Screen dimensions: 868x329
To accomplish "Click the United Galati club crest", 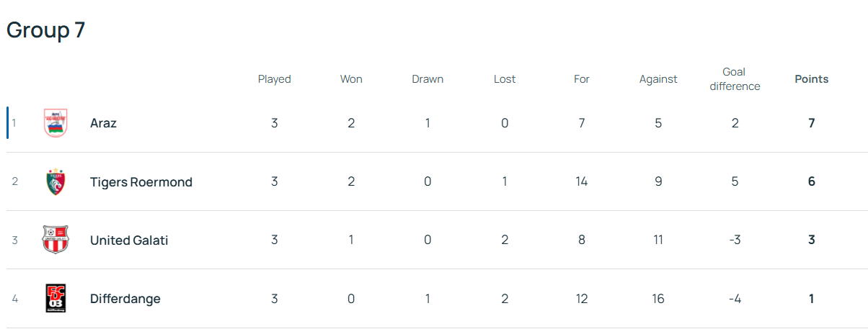I will point(56,240).
